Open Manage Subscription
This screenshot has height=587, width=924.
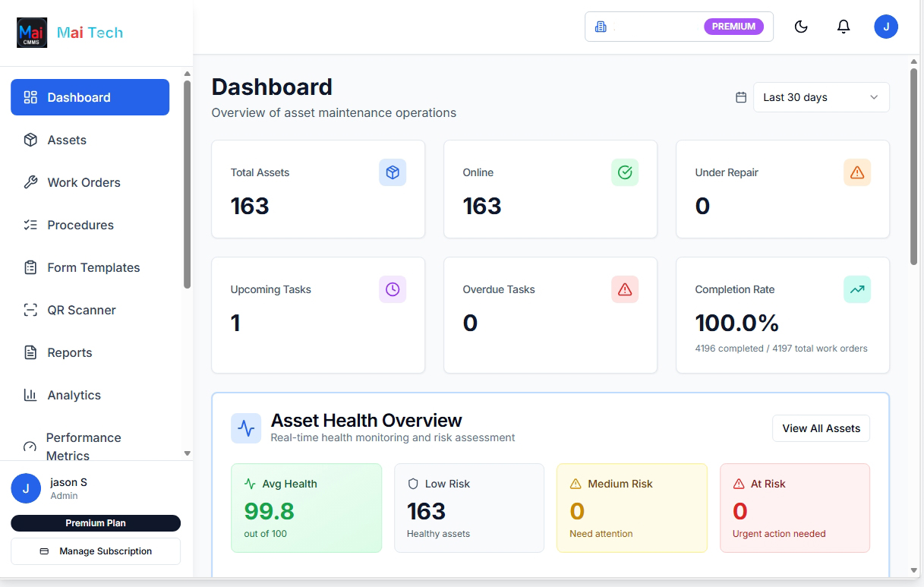click(x=96, y=551)
